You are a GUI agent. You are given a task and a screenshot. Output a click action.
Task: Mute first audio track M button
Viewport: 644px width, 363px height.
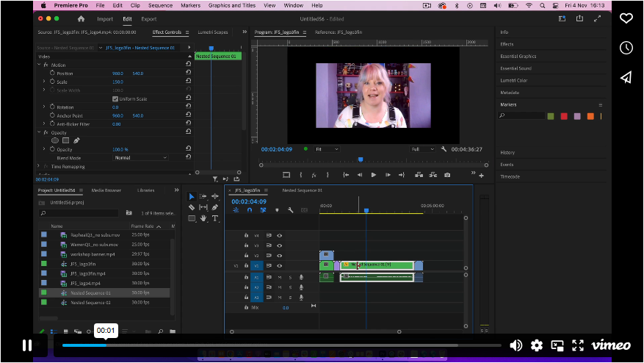coord(280,278)
